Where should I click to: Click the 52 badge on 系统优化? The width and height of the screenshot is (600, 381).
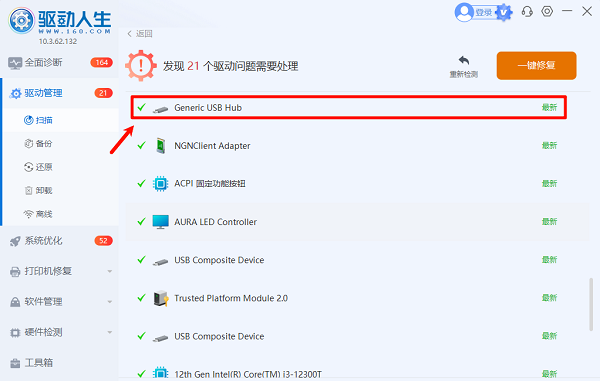(103, 241)
